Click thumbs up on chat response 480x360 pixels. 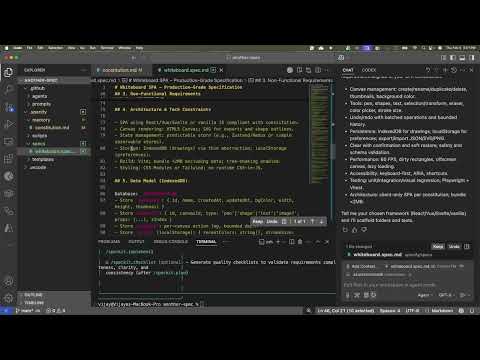(x=354, y=229)
